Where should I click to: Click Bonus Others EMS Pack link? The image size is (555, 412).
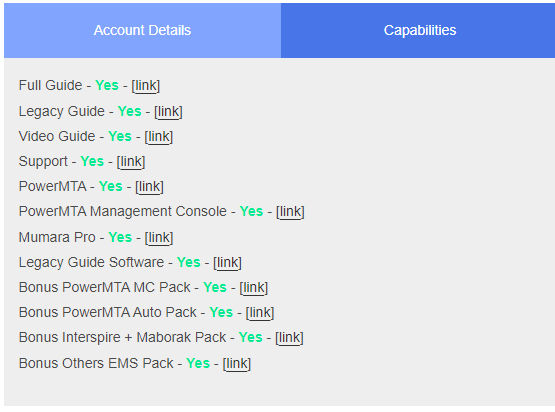pos(237,364)
